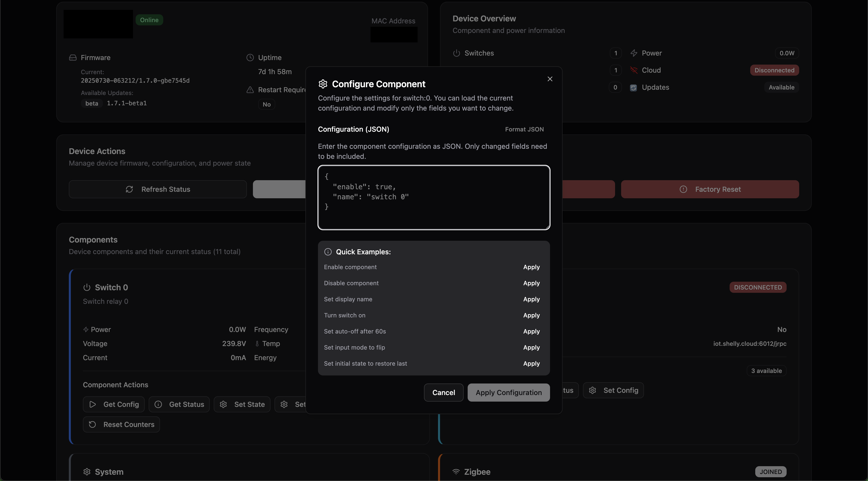Click the 7d 1h 58m uptime value
Viewport: 868px width, 481px height.
275,72
